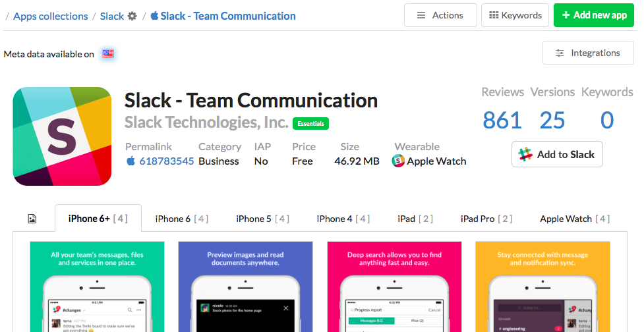Open the Actions menu
The height and width of the screenshot is (332, 644).
pos(440,15)
